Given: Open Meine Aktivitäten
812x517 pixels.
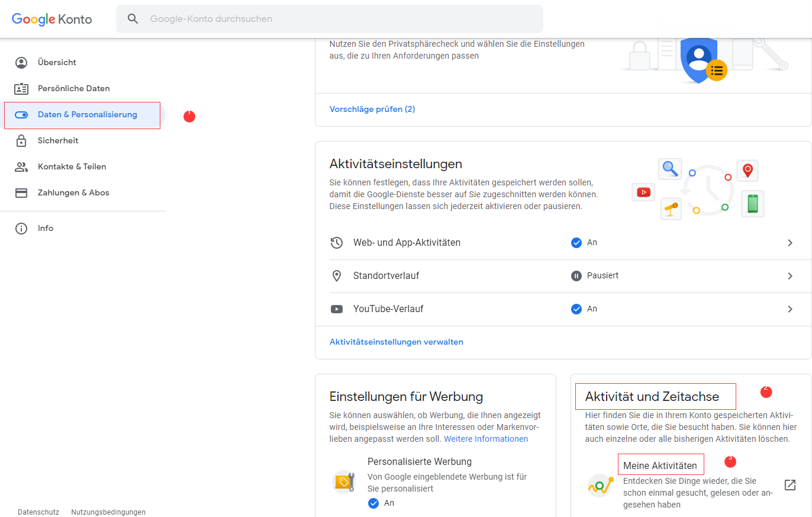Looking at the screenshot, I should tap(660, 466).
